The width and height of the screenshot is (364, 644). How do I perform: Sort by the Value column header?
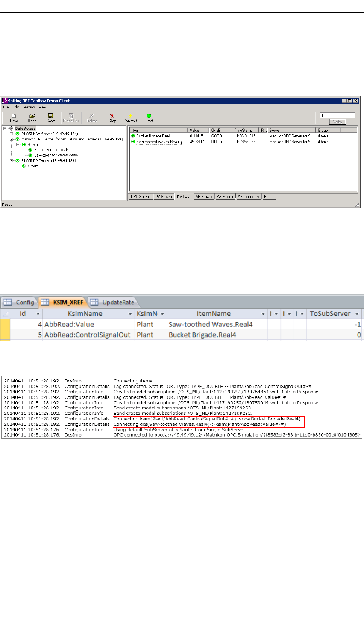click(199, 130)
